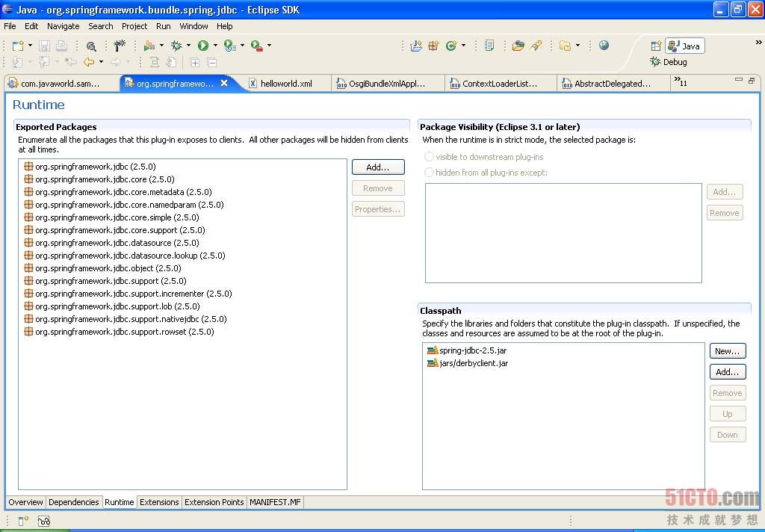Screen dimensions: 765x532
Task: Minimize the editor area
Action: pyautogui.click(x=739, y=79)
